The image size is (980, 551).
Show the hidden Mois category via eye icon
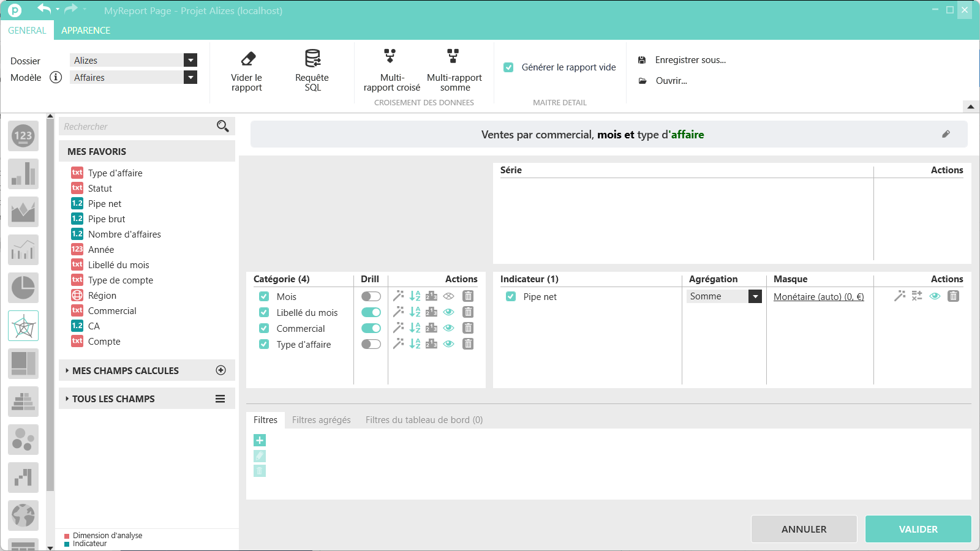(x=449, y=296)
